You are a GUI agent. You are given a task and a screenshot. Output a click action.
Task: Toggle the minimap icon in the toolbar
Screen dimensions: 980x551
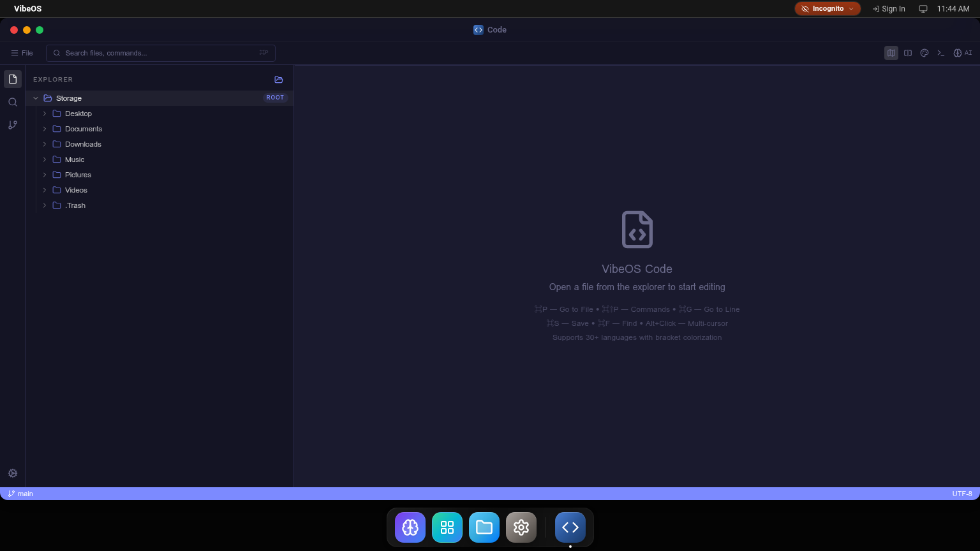(891, 53)
